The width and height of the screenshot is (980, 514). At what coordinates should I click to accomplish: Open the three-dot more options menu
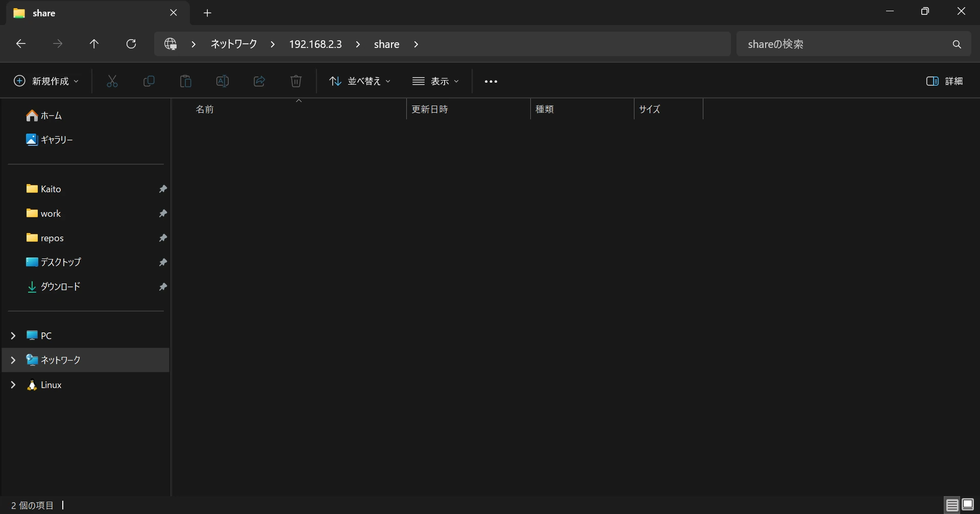(x=491, y=82)
